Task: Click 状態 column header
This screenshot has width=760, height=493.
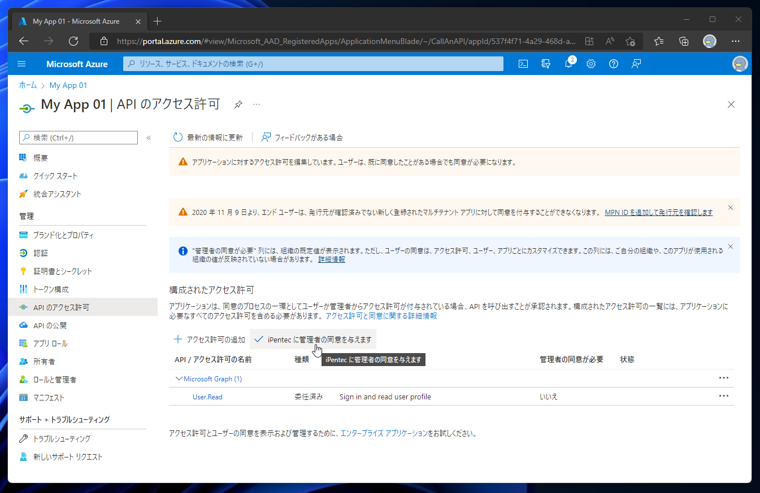Action: pyautogui.click(x=627, y=359)
